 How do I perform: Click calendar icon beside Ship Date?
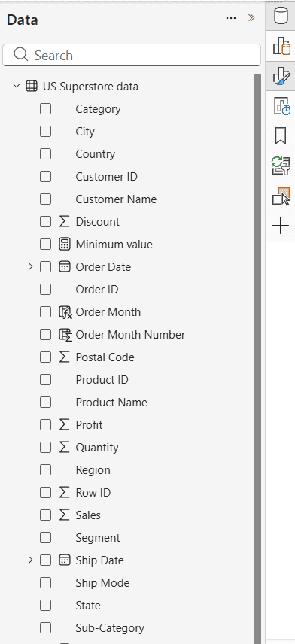[65, 560]
